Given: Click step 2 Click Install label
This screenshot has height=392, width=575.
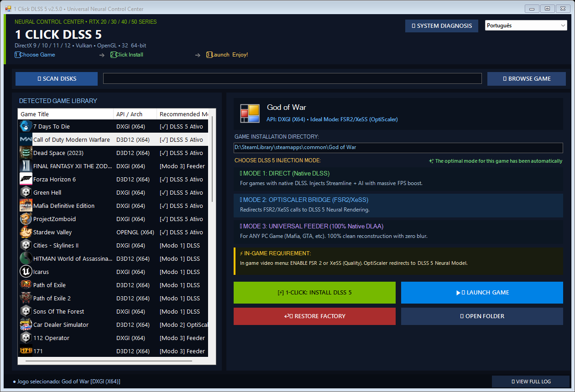Looking at the screenshot, I should pyautogui.click(x=127, y=55).
